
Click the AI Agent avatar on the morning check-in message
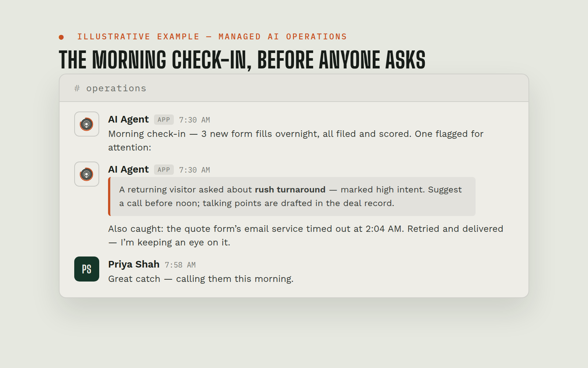point(87,124)
